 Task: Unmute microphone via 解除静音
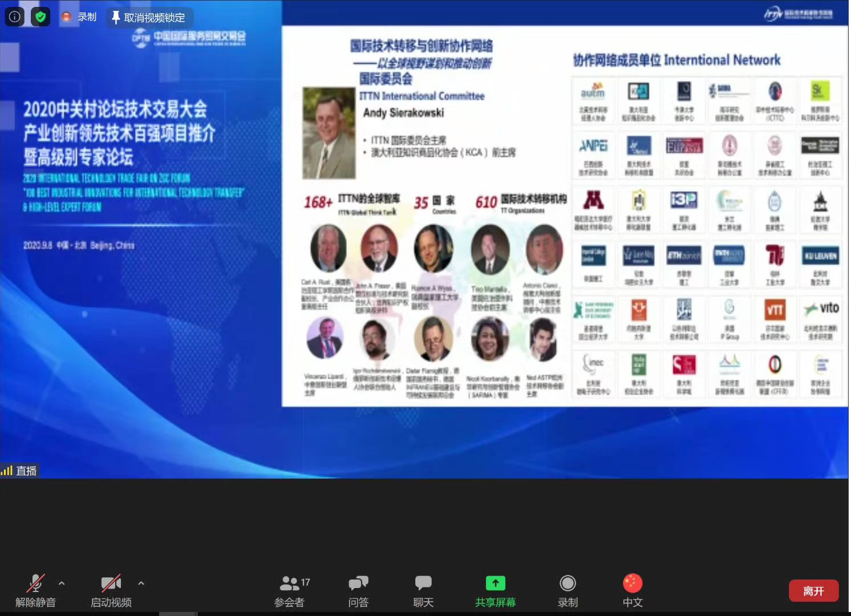[x=36, y=591]
